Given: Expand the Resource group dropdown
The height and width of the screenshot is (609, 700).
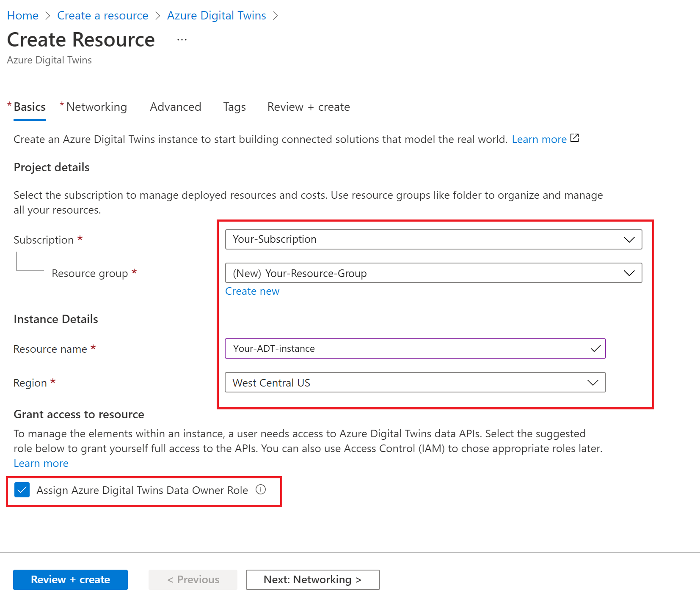Looking at the screenshot, I should pos(629,273).
